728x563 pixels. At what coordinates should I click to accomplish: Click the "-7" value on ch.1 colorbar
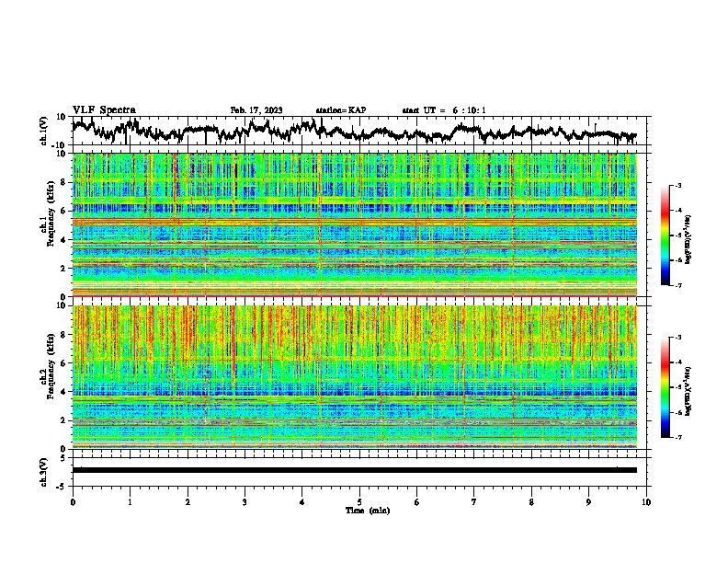click(x=677, y=285)
